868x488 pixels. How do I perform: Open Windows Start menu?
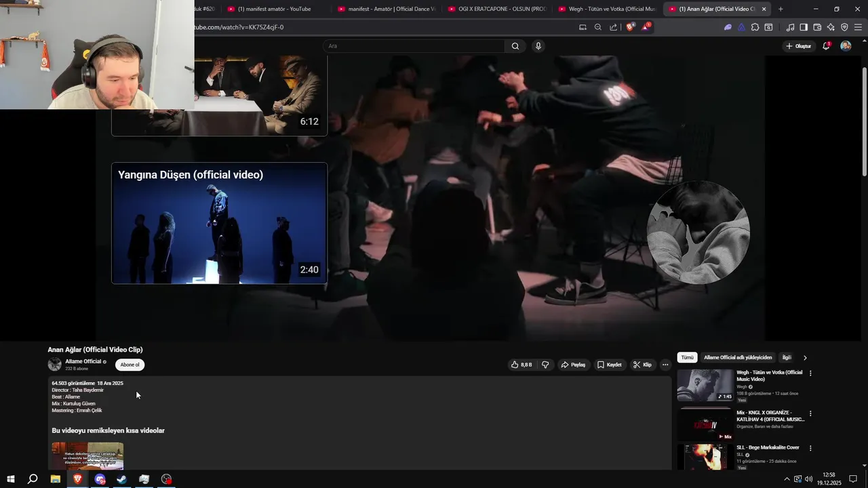[11, 479]
